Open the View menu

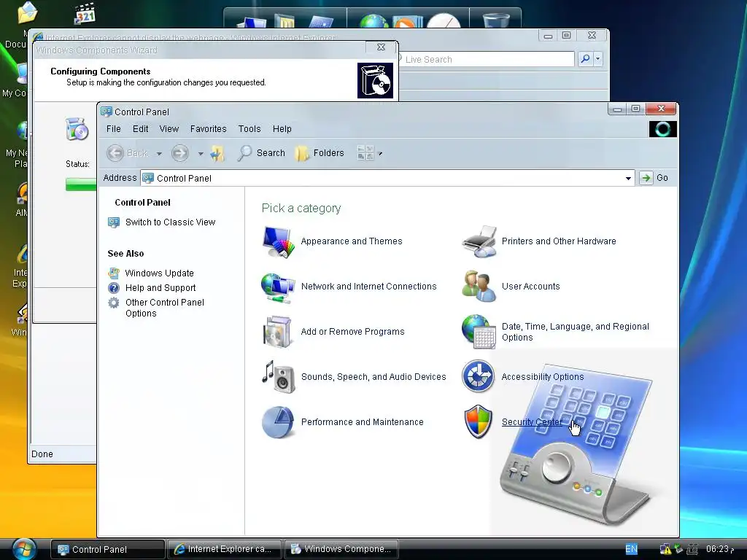click(x=169, y=128)
